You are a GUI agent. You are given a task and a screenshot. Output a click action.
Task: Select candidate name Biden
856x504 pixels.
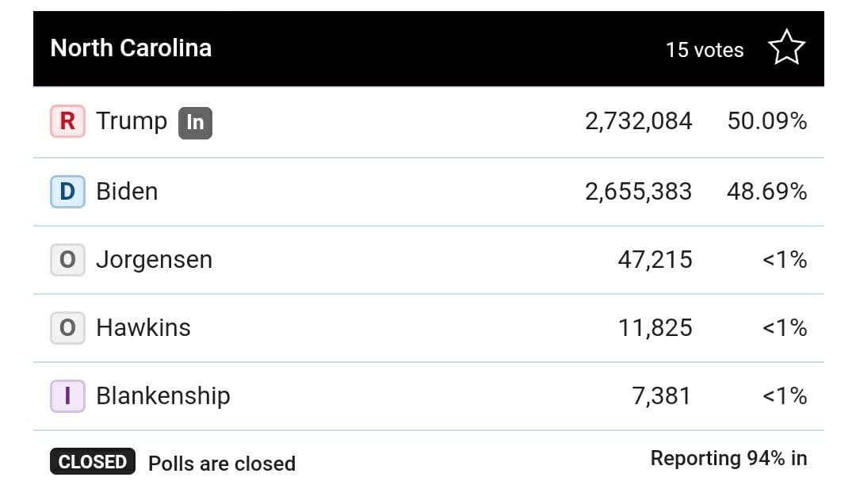click(127, 191)
